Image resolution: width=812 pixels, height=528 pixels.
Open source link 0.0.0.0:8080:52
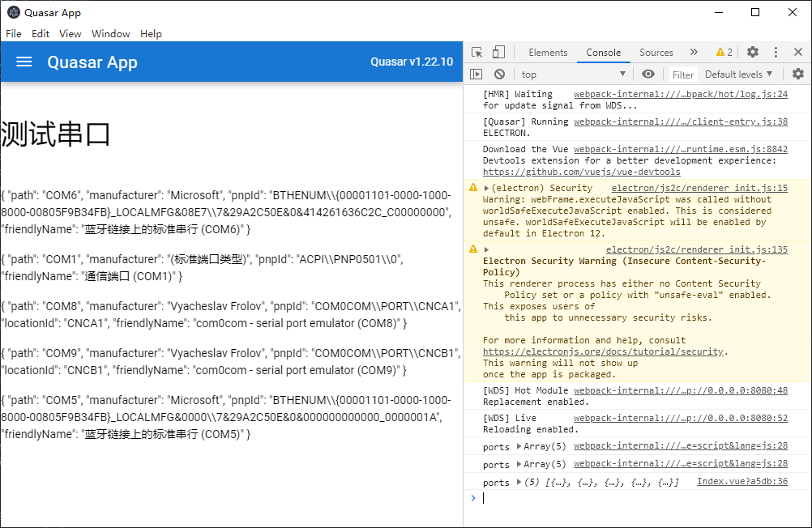click(x=681, y=418)
